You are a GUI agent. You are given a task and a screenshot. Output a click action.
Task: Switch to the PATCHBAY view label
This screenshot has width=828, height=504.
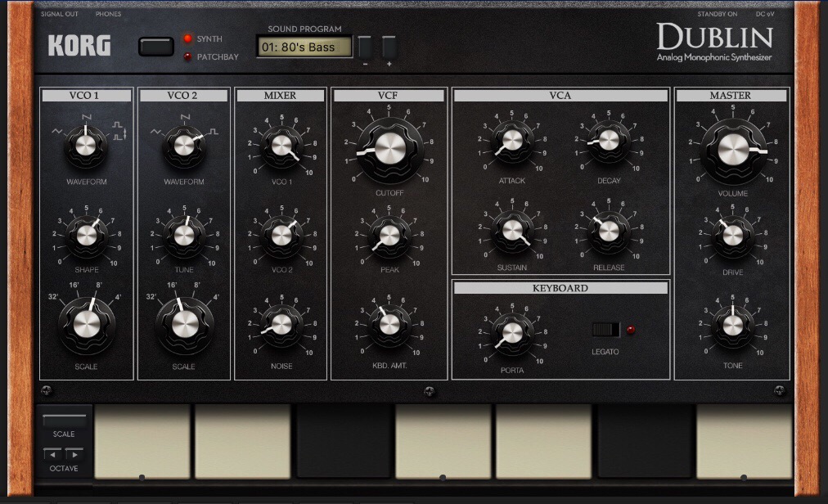tap(218, 57)
